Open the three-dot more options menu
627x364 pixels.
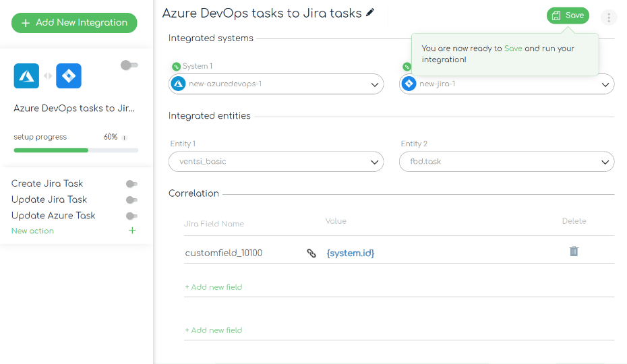pyautogui.click(x=609, y=18)
